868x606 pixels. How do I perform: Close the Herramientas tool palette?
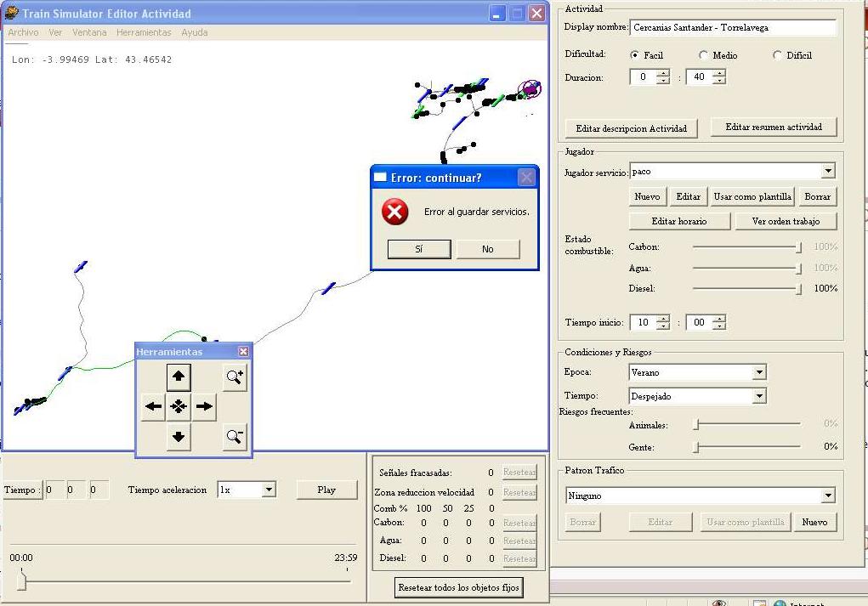243,352
